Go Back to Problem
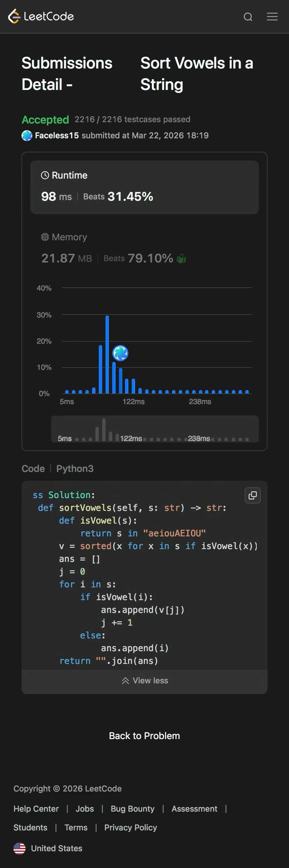 pos(144,735)
